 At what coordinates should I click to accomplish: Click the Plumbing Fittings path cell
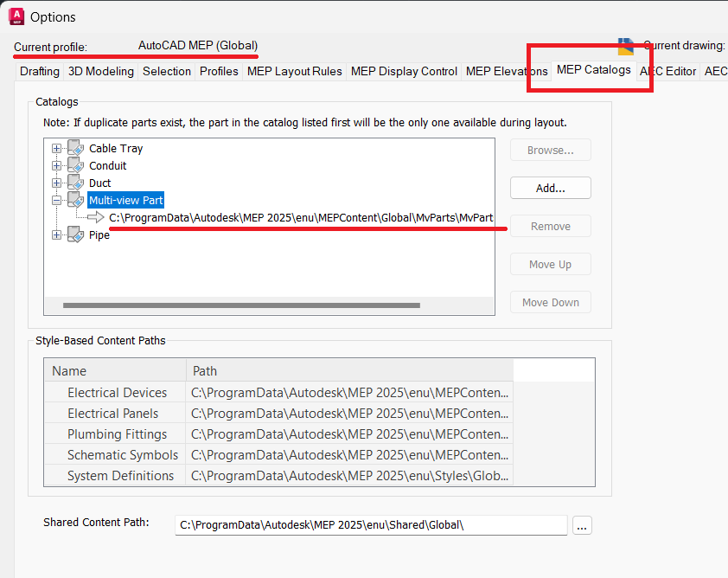(349, 434)
